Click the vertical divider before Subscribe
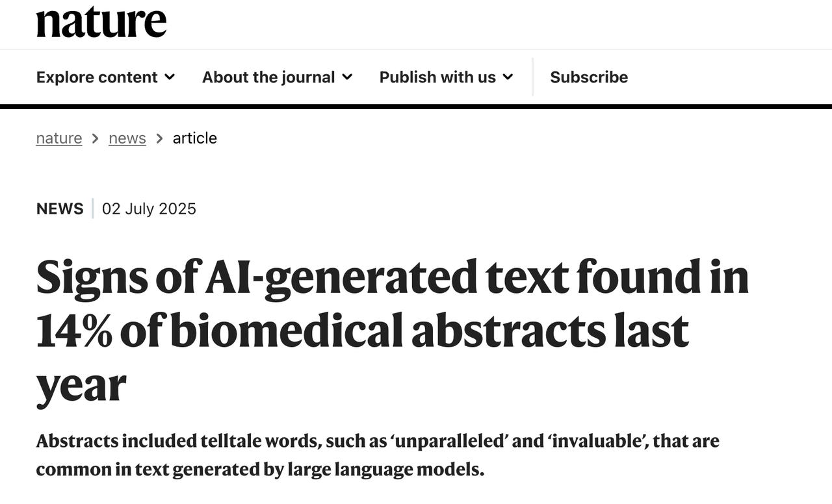Image resolution: width=832 pixels, height=504 pixels. (533, 77)
